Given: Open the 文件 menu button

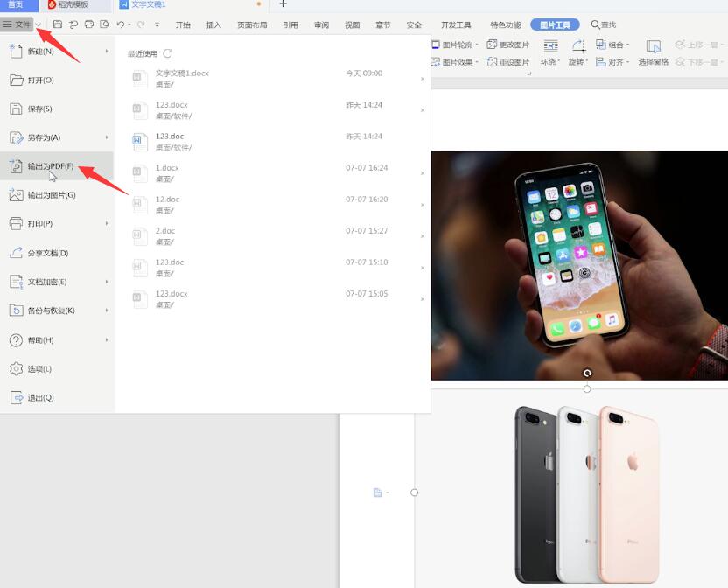Looking at the screenshot, I should click(x=17, y=24).
